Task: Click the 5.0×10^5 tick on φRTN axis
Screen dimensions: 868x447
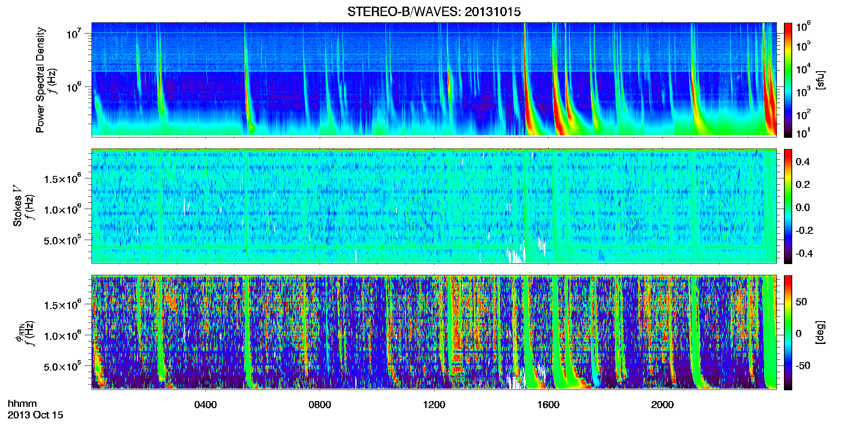Action: click(63, 366)
